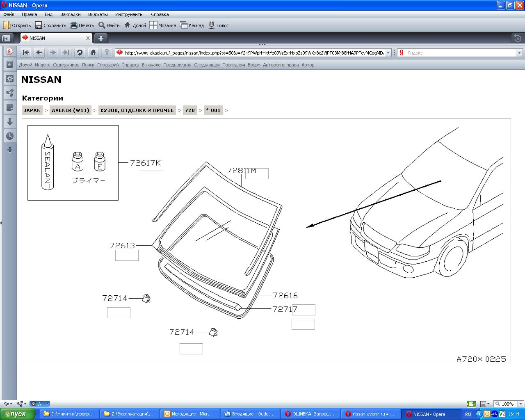Go back to the previous page
The image size is (525, 420).
coord(39,52)
